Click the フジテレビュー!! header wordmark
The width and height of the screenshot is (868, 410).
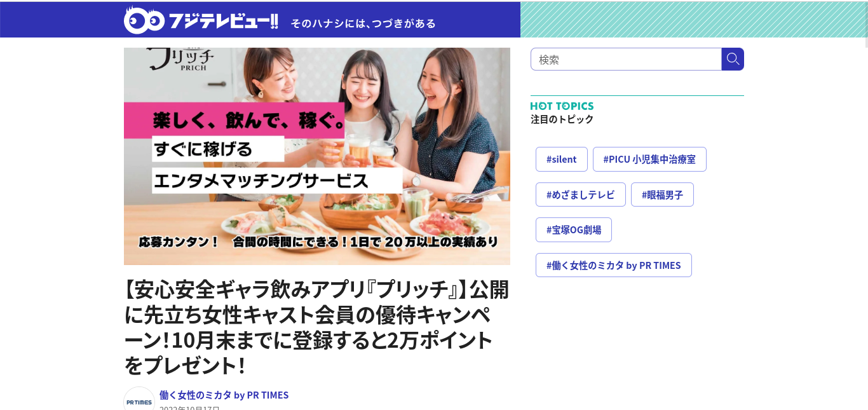[x=223, y=21]
